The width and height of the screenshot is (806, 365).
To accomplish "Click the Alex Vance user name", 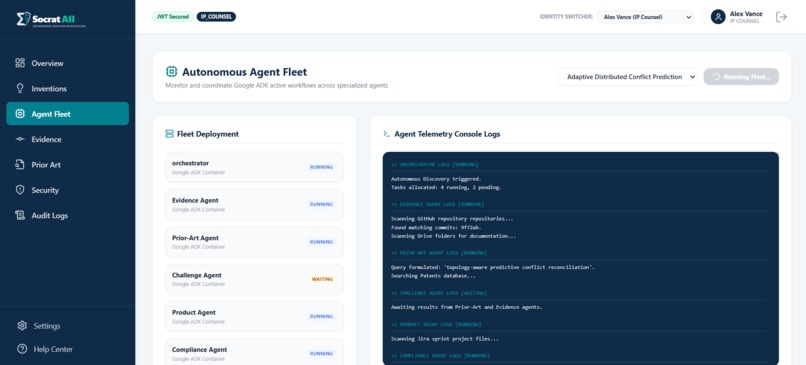I will point(746,14).
